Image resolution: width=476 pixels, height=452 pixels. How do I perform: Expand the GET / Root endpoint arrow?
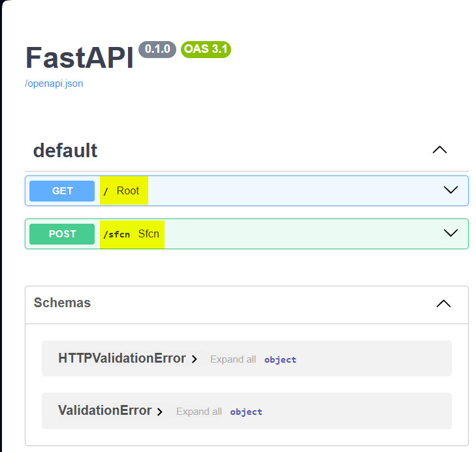click(x=451, y=190)
